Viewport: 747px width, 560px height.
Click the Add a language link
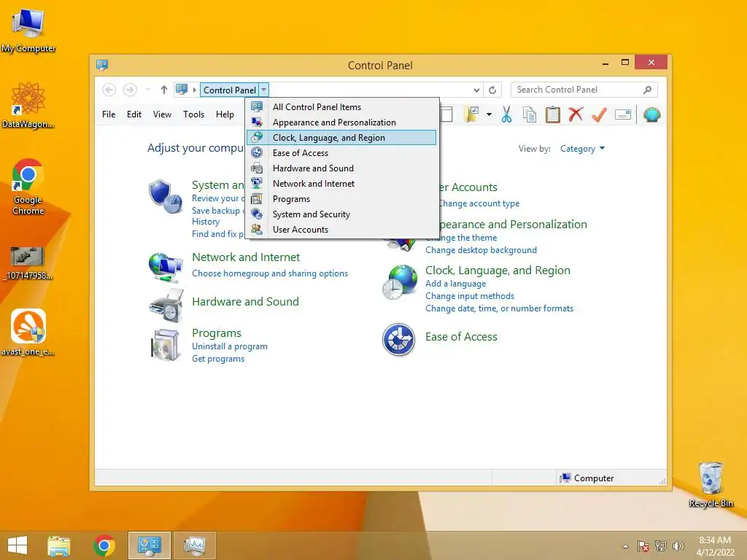click(455, 284)
